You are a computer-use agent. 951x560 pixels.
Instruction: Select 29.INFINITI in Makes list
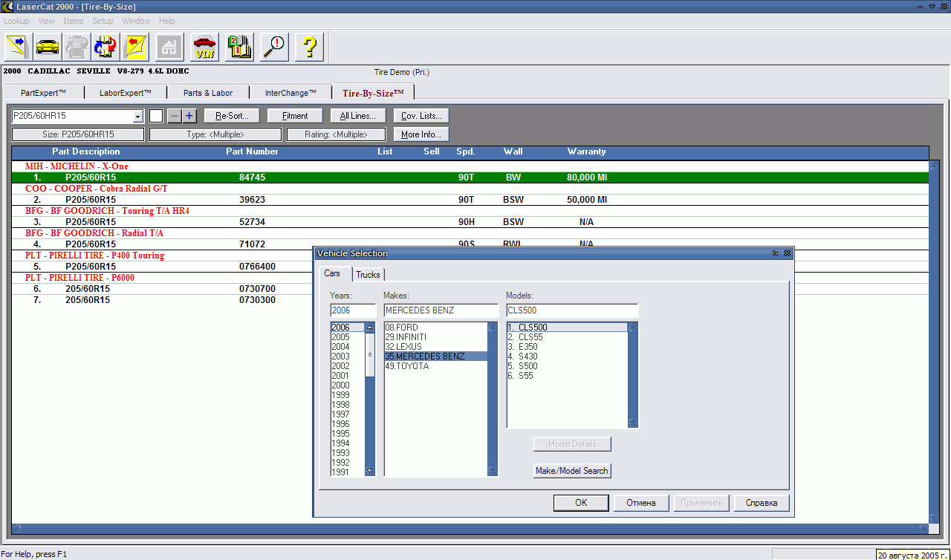pyautogui.click(x=435, y=337)
